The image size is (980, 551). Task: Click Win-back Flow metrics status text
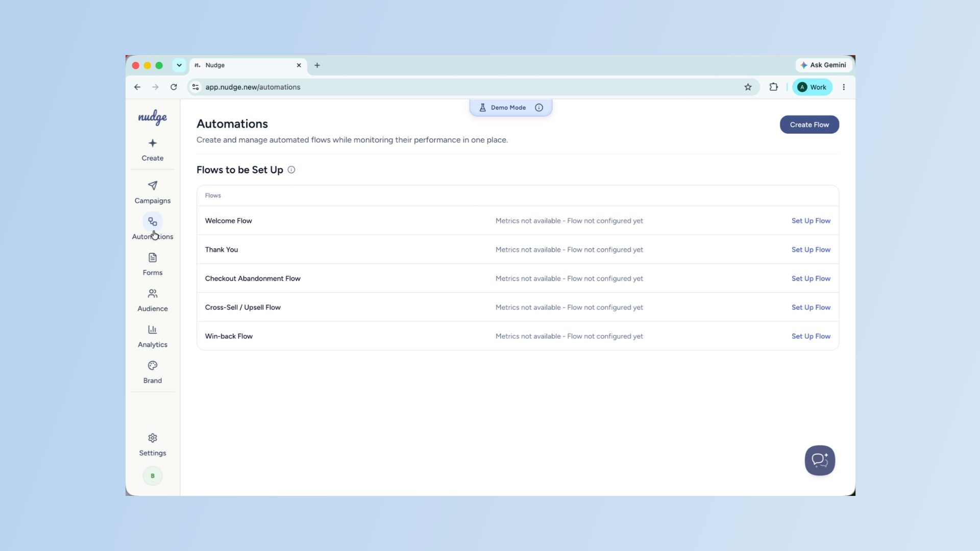pos(569,336)
